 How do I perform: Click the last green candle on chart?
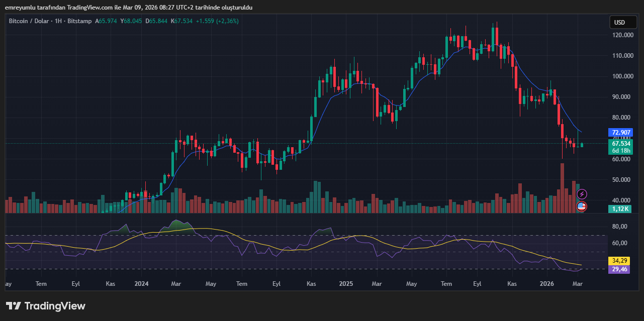coord(582,145)
